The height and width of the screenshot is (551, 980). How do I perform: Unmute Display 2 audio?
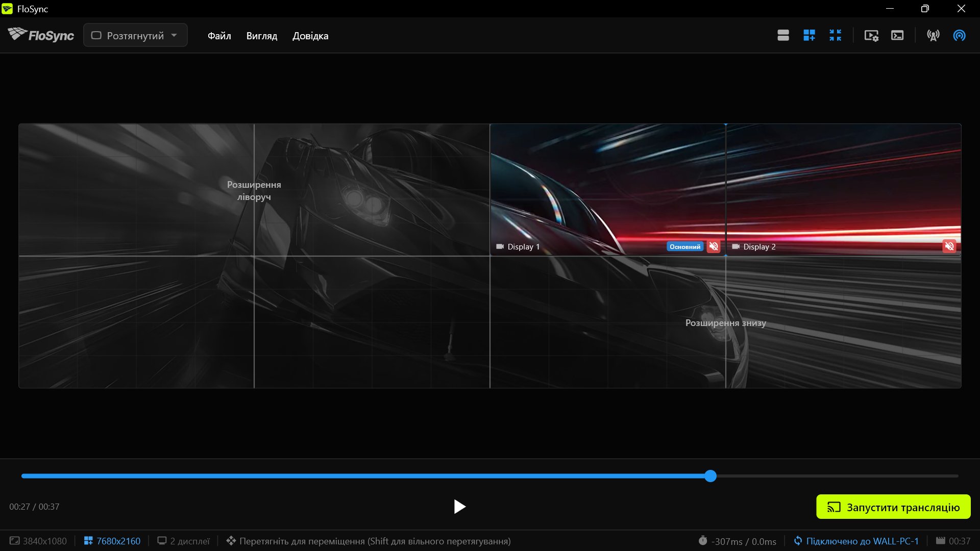point(949,246)
